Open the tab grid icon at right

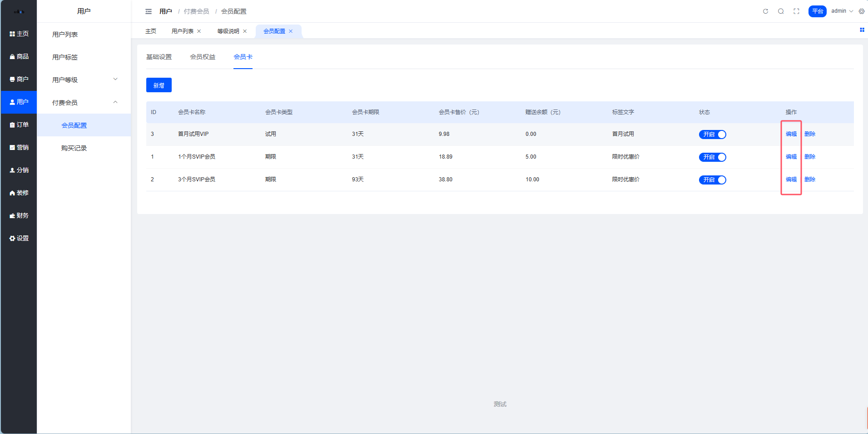point(862,30)
